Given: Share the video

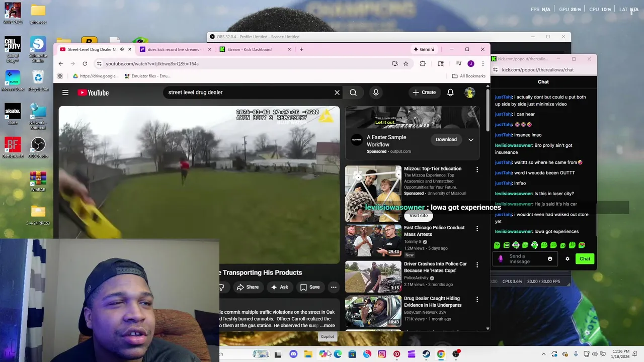Looking at the screenshot, I should [248, 287].
